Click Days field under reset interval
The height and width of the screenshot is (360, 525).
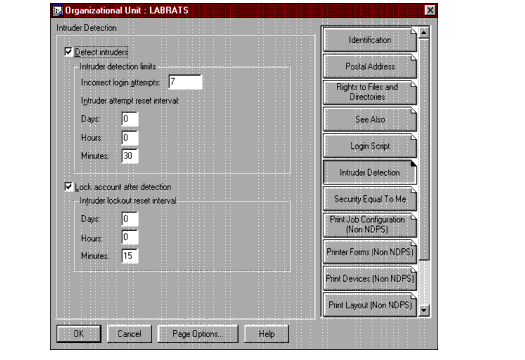(130, 119)
